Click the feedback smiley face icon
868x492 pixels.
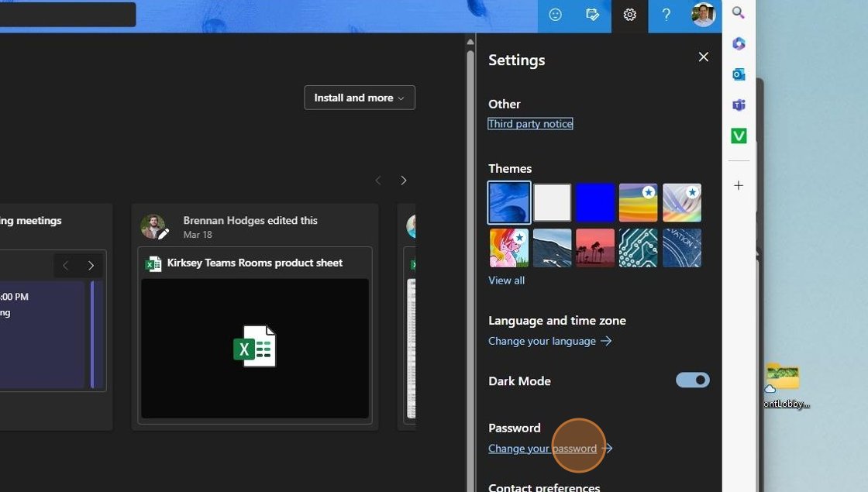(x=555, y=15)
